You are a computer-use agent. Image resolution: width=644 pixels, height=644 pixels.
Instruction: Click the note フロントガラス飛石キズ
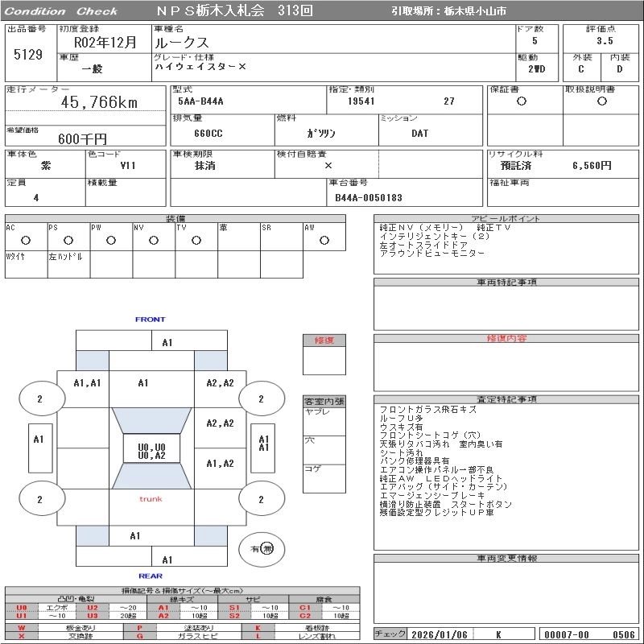pyautogui.click(x=428, y=410)
